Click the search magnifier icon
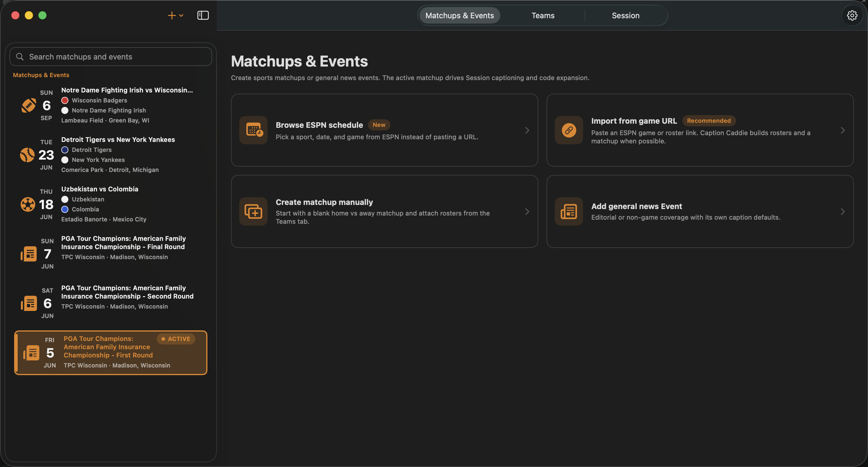The height and width of the screenshot is (467, 868). 20,57
